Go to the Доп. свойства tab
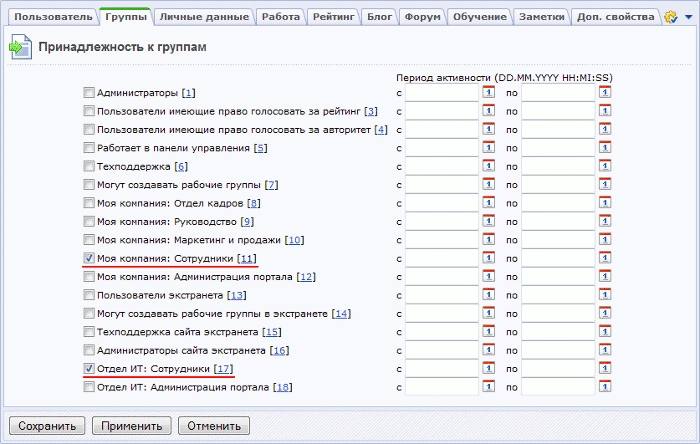Viewport: 700px width, 444px height. tap(617, 17)
